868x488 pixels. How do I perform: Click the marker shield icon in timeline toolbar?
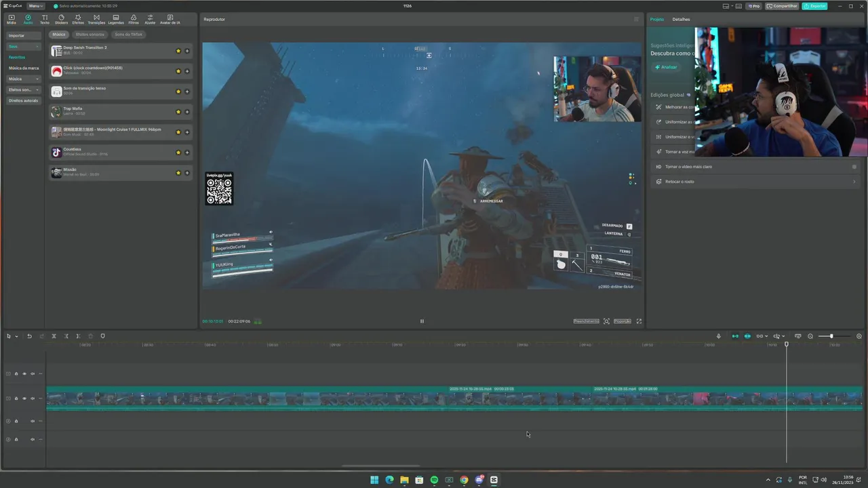point(102,336)
